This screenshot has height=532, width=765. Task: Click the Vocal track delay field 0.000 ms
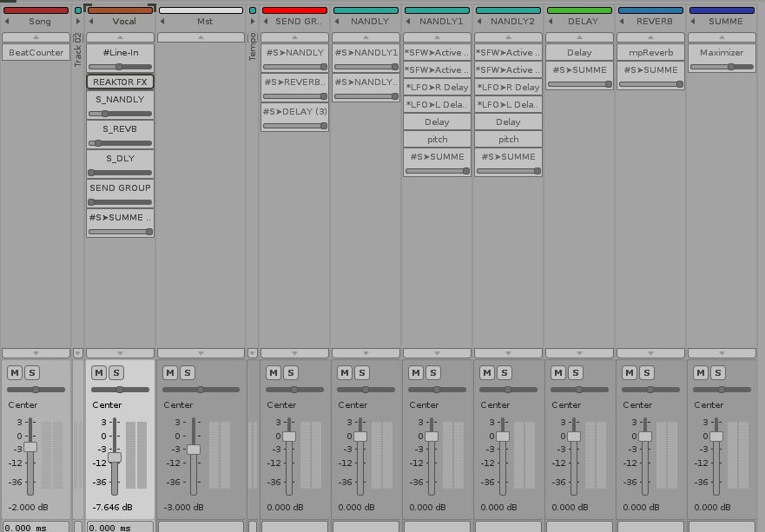coord(120,527)
